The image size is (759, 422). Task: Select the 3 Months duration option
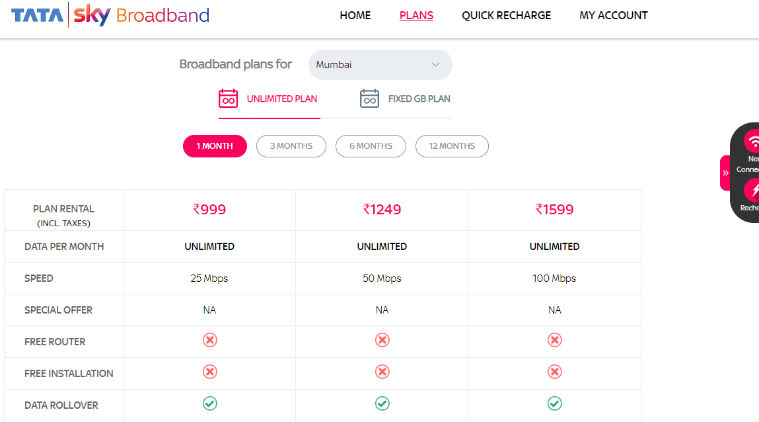pos(291,146)
